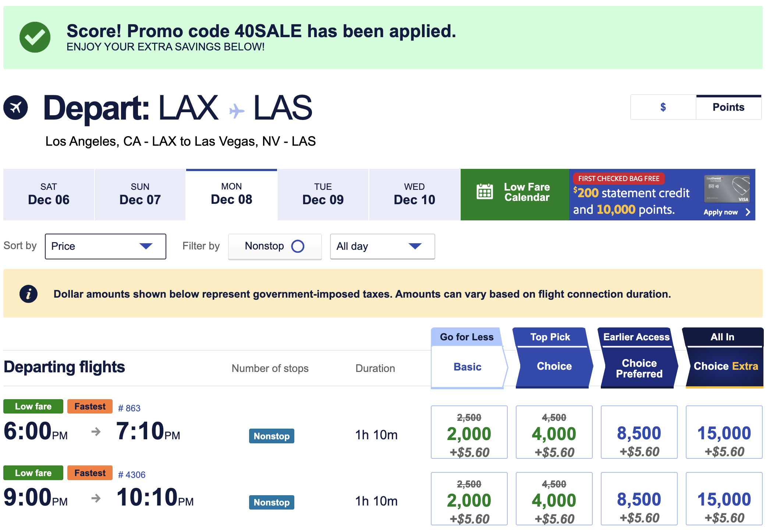Switch fare display to dollars
This screenshot has height=532, width=766.
[663, 107]
